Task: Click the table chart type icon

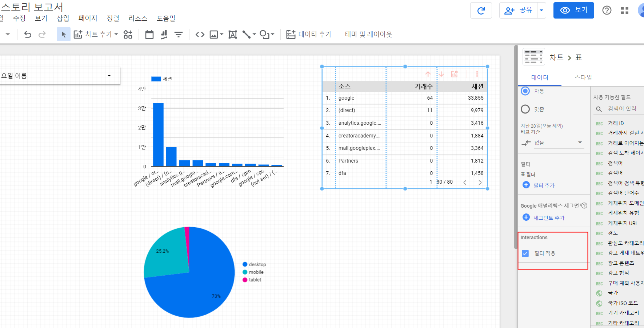Action: click(534, 57)
